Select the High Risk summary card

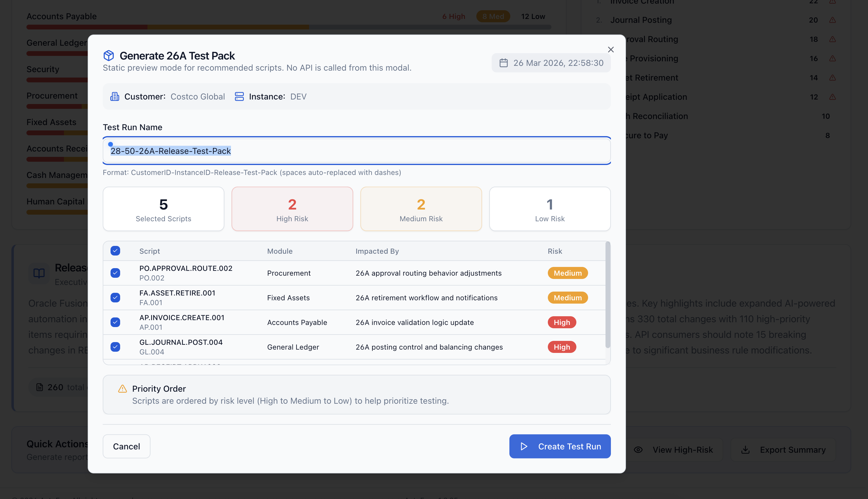point(292,209)
